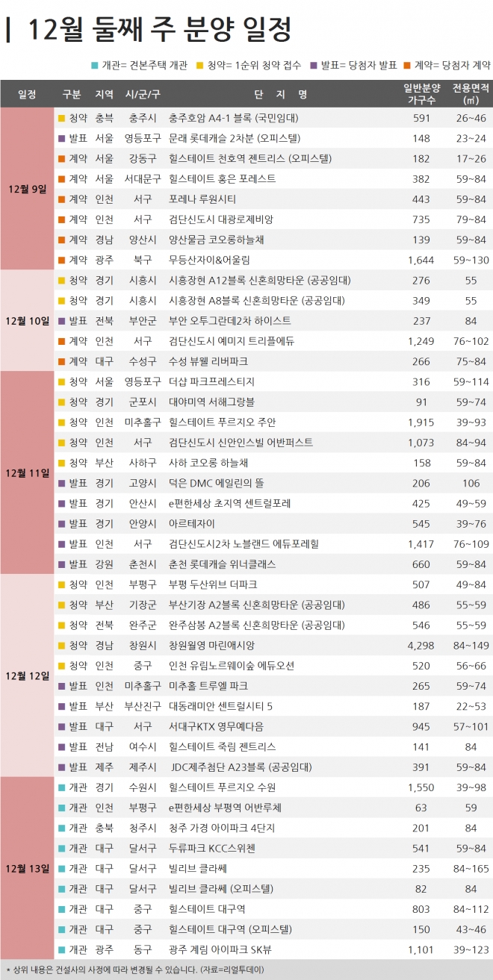The height and width of the screenshot is (980, 493).
Task: Click '춘천 롯데캐슬 위너클래스'
Action: coord(223,564)
